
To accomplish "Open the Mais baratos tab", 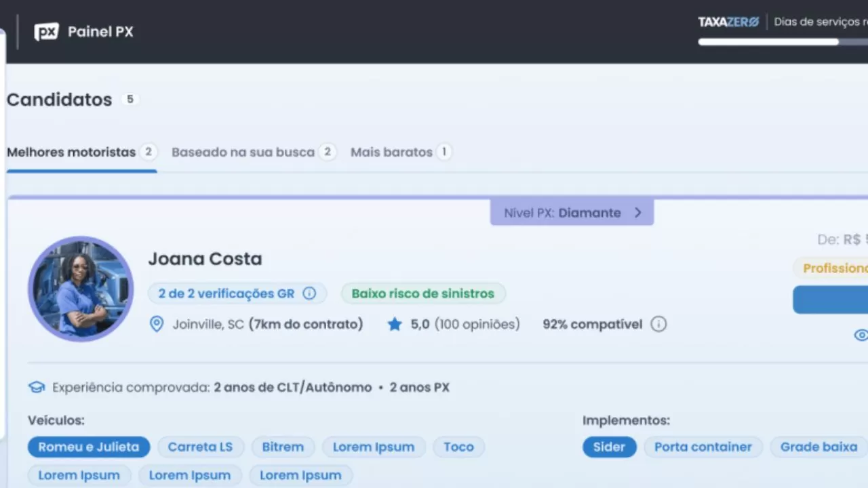I will click(391, 152).
